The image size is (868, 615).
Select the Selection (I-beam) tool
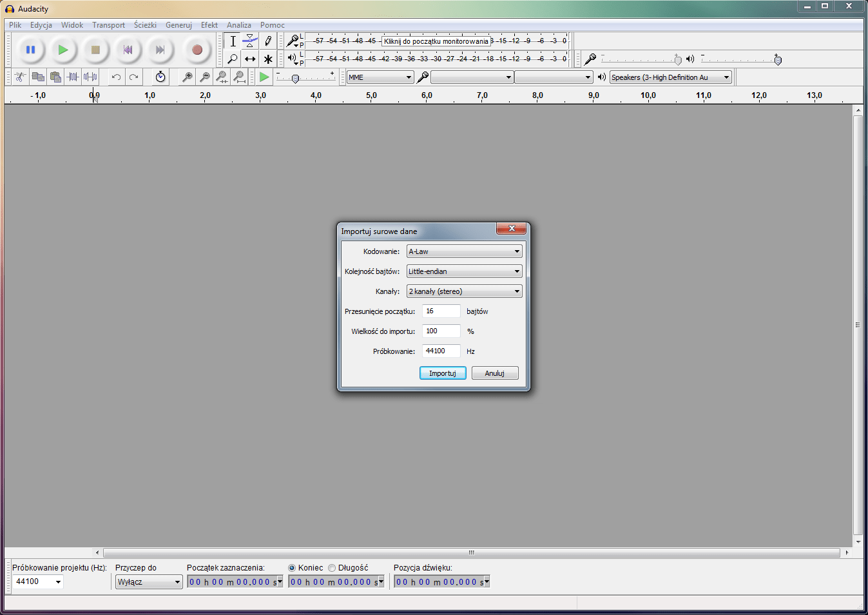point(233,41)
